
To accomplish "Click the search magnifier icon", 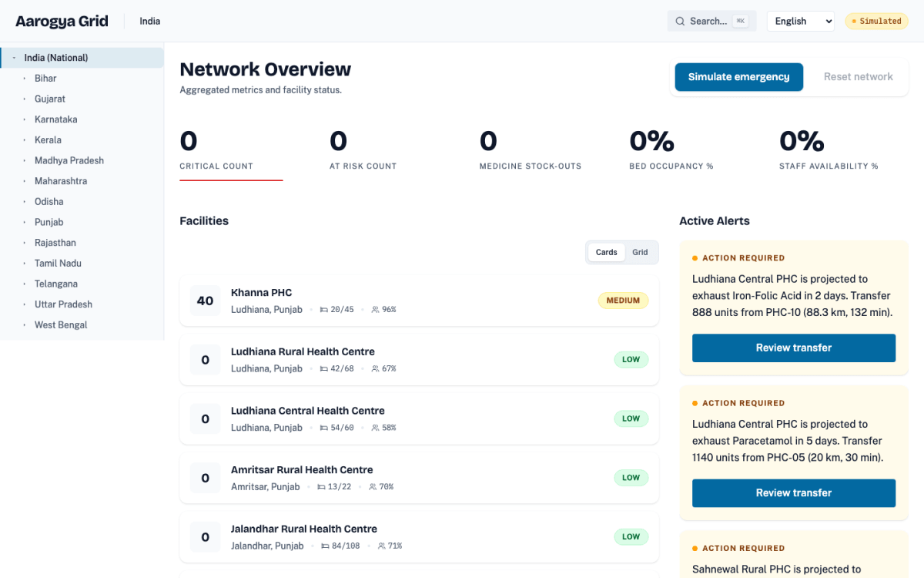I will [x=680, y=21].
